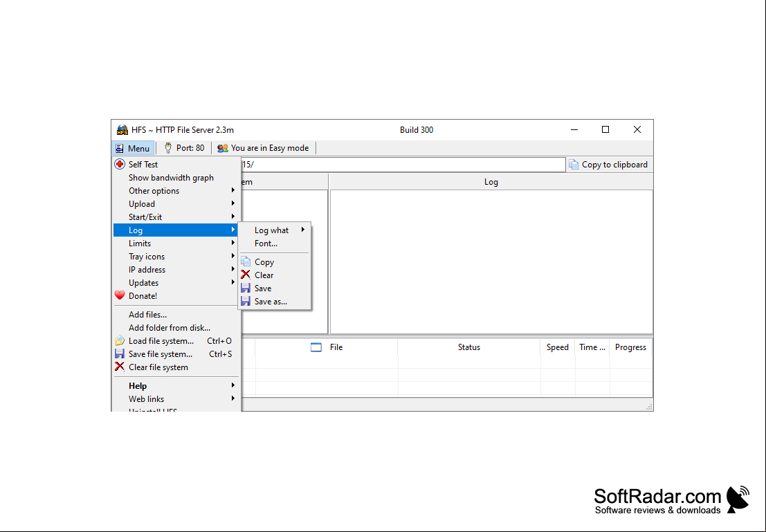This screenshot has width=766, height=532.
Task: Select Clear file system entry
Action: tap(176, 367)
